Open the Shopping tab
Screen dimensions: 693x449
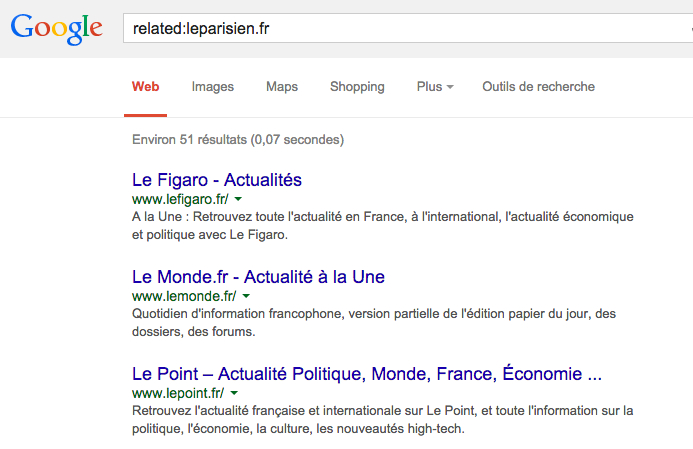(357, 87)
